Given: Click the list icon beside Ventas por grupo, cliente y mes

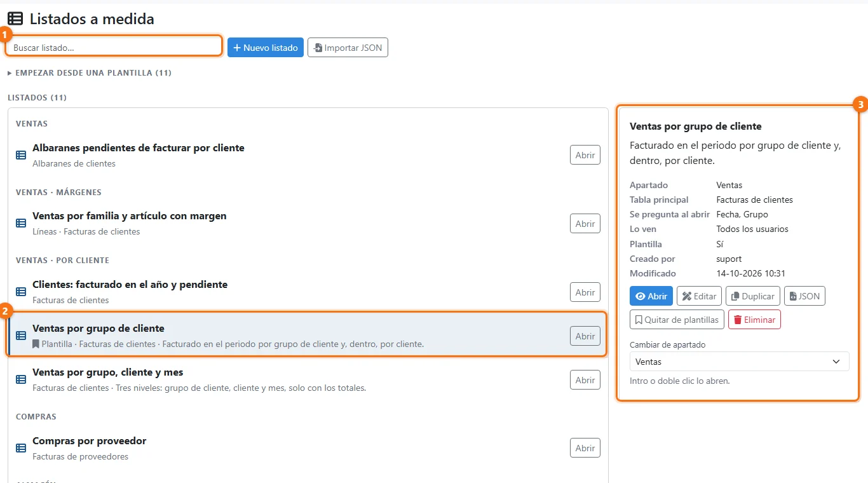Looking at the screenshot, I should coord(21,379).
